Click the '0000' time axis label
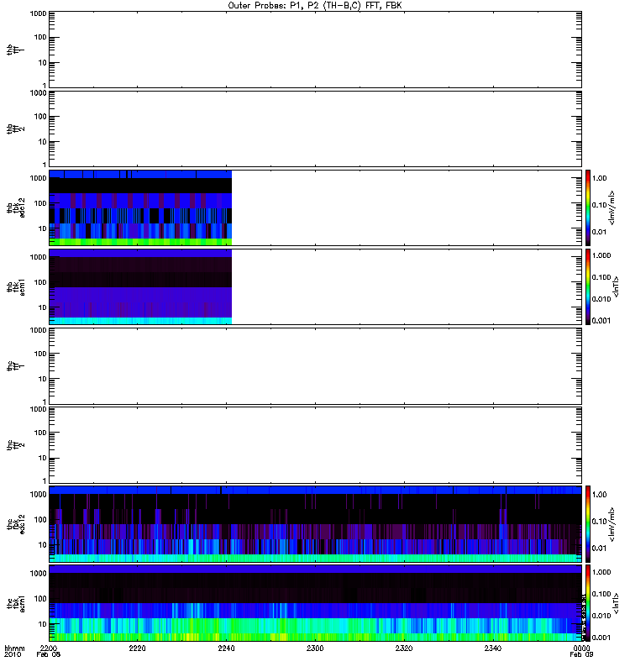The height and width of the screenshot is (672, 630). [x=581, y=648]
